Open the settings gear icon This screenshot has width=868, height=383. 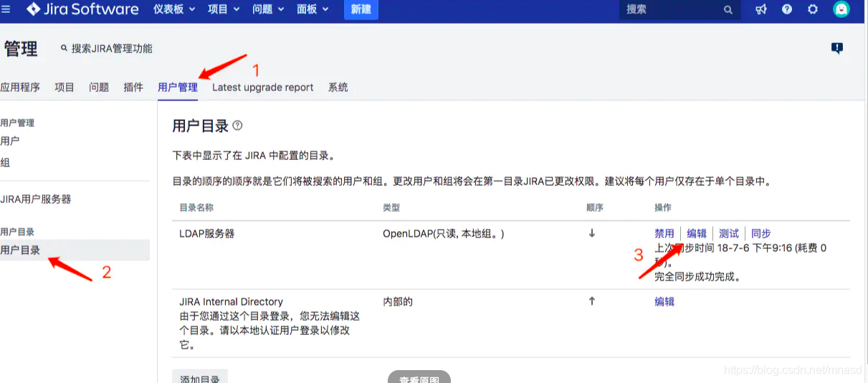click(813, 9)
